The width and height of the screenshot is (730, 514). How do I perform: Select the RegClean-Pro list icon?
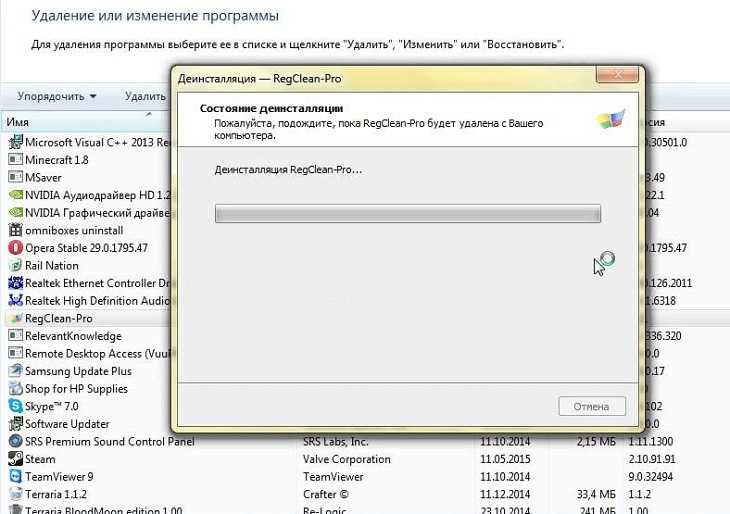(x=15, y=318)
